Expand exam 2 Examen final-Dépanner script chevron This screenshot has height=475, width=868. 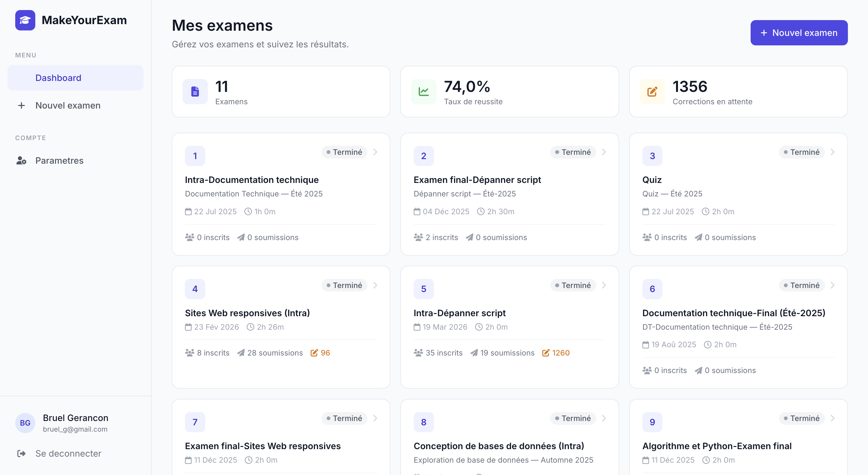coord(604,152)
